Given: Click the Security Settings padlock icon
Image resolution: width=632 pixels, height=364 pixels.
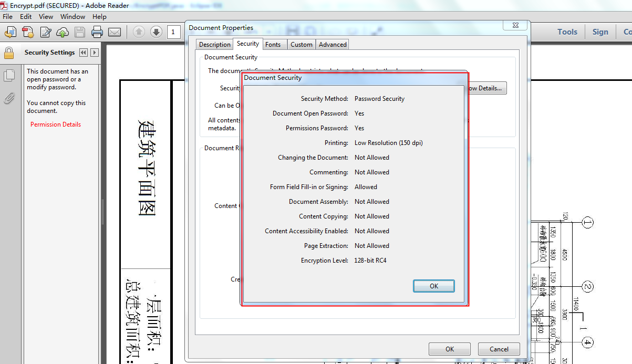Looking at the screenshot, I should (9, 53).
